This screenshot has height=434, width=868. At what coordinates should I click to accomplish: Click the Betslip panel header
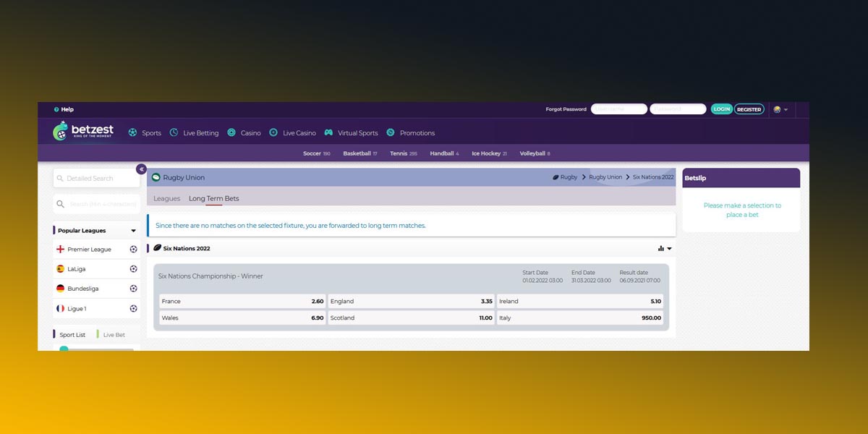[741, 178]
